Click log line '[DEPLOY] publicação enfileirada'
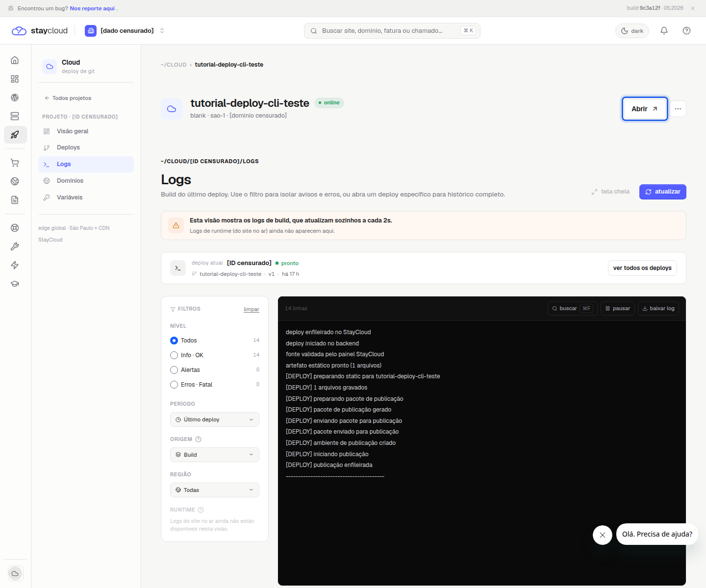This screenshot has height=588, width=706. coord(329,465)
